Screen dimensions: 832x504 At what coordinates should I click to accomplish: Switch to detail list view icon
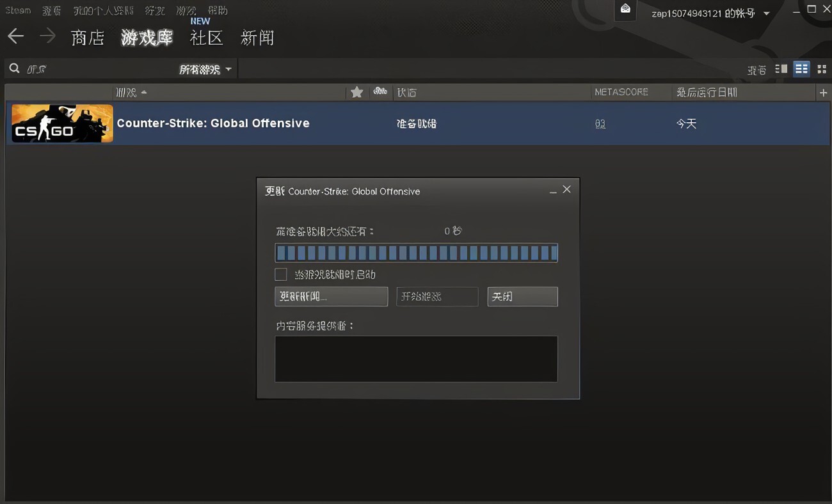click(781, 69)
